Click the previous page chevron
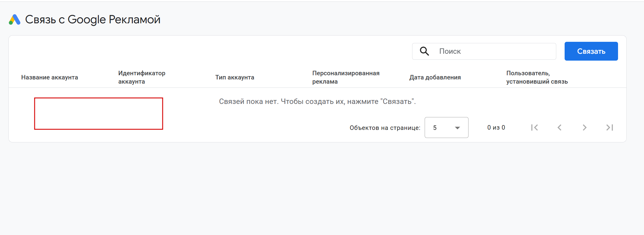 pos(560,128)
